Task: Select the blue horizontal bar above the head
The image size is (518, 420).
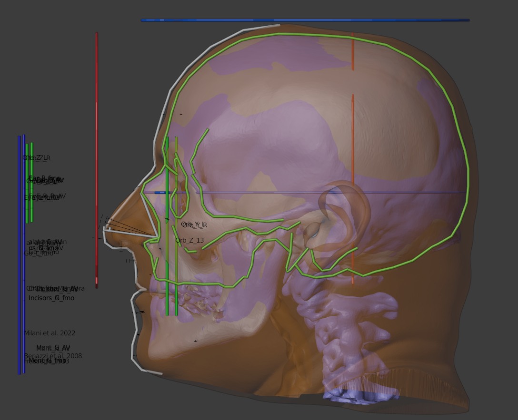Action: (305, 20)
